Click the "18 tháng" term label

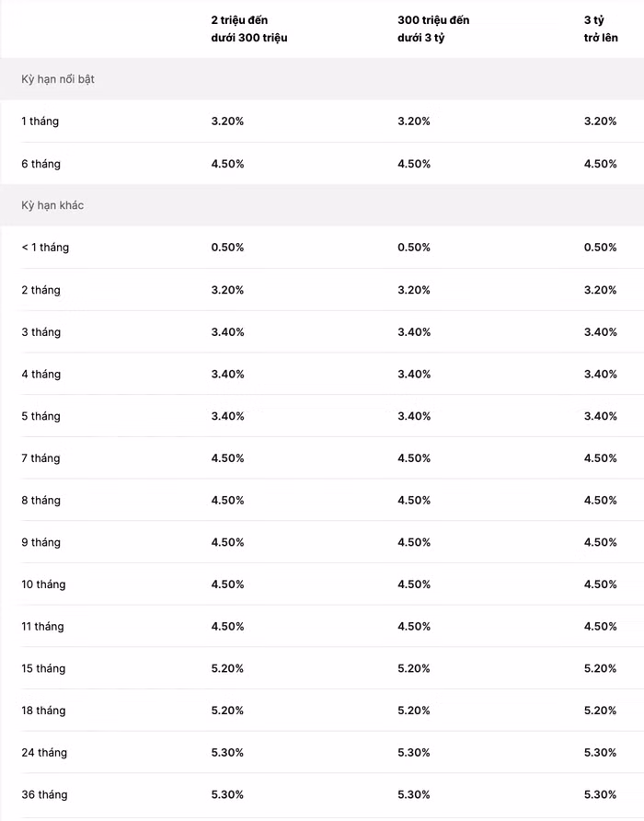click(44, 711)
